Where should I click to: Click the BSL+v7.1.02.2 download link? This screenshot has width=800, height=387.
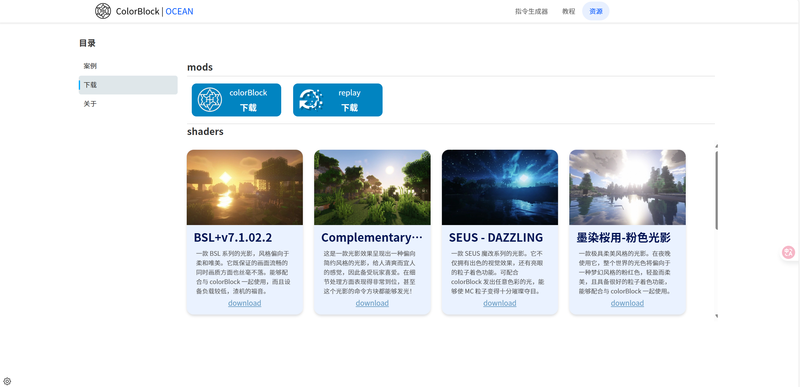[244, 303]
